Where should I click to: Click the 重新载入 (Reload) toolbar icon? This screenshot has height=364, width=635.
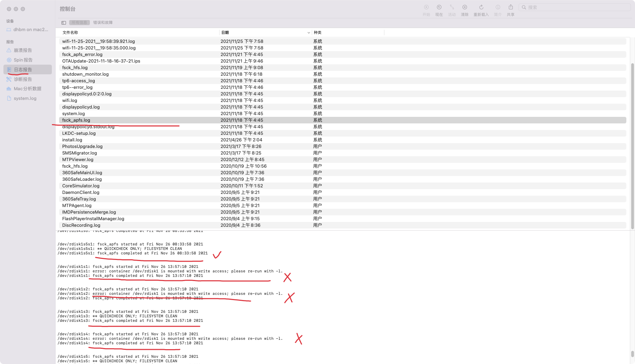[481, 7]
